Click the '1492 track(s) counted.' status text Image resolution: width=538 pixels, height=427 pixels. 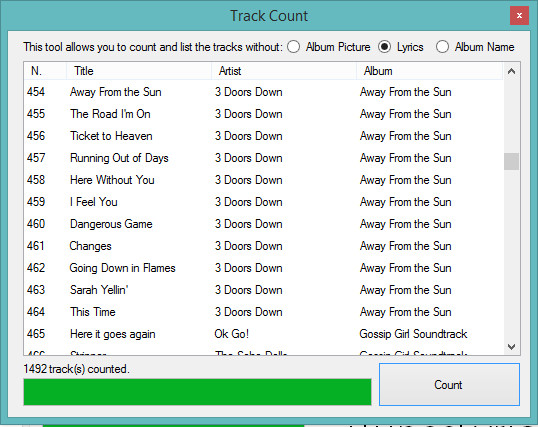(x=77, y=369)
